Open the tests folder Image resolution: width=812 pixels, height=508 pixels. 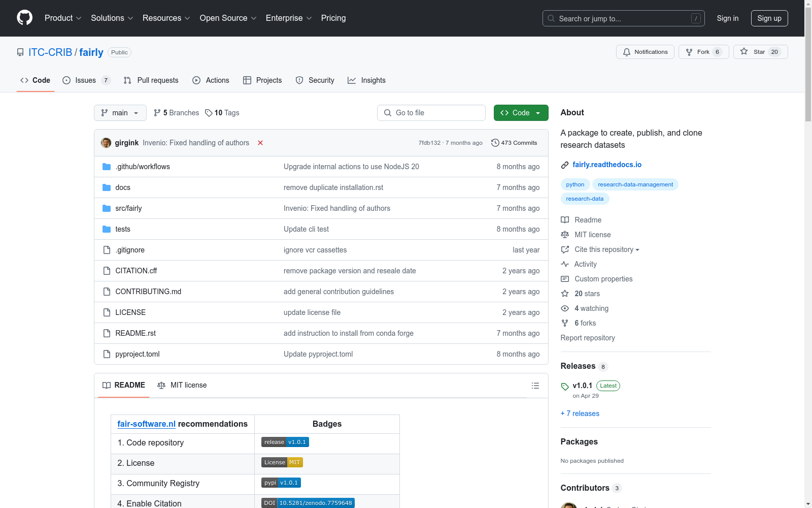pyautogui.click(x=123, y=229)
